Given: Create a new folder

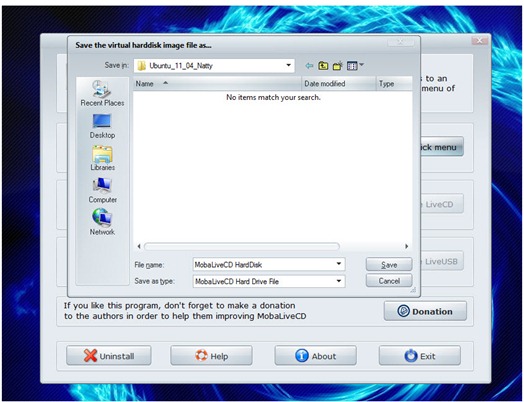Looking at the screenshot, I should [x=338, y=66].
